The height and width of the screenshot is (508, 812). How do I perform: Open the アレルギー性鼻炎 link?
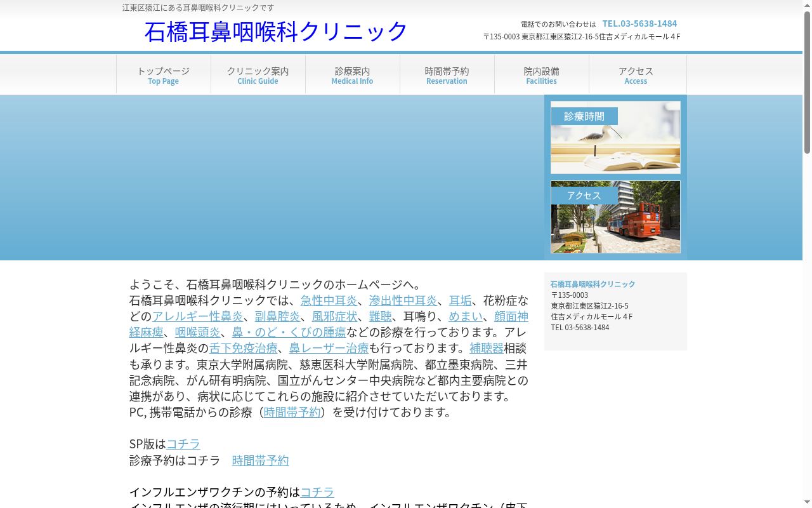tap(198, 316)
